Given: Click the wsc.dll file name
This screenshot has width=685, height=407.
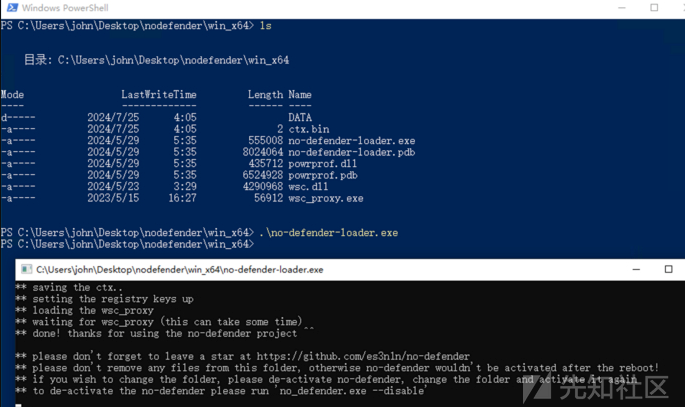Looking at the screenshot, I should pyautogui.click(x=308, y=186).
